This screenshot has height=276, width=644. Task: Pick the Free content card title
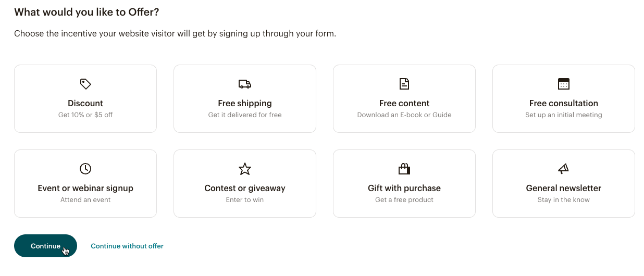pyautogui.click(x=404, y=103)
